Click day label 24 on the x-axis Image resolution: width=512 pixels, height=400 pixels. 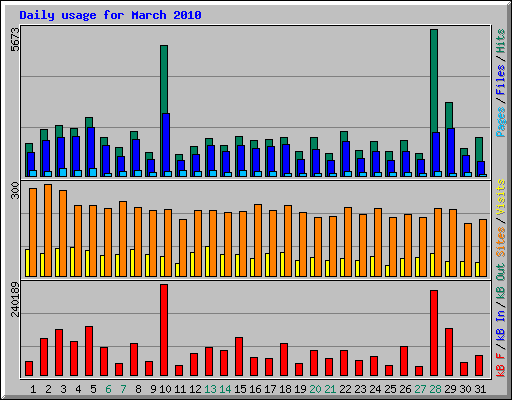coord(375,389)
